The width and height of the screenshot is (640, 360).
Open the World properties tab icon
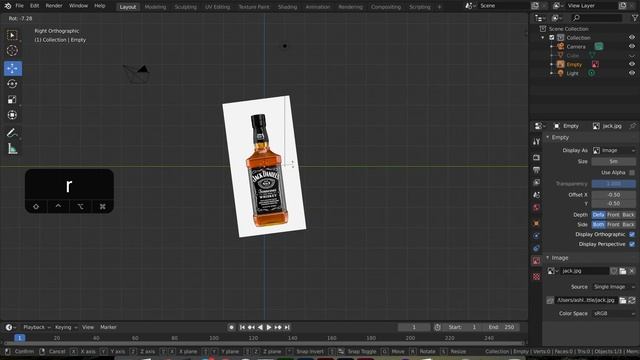pos(536,208)
